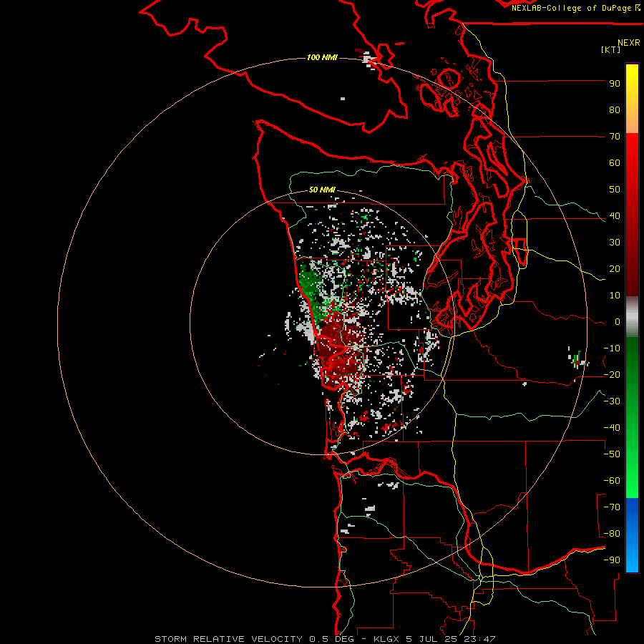The width and height of the screenshot is (644, 644).
Task: Click the legend value 10
Action: click(615, 296)
